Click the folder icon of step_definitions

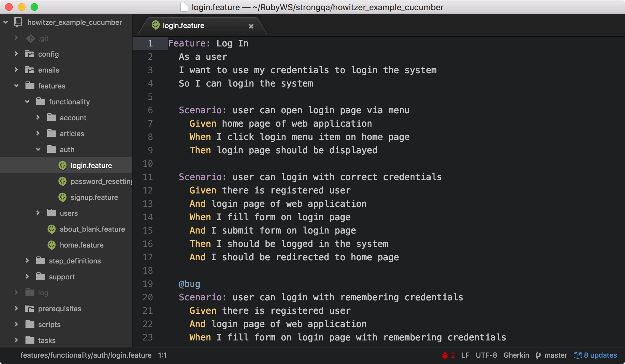click(40, 261)
